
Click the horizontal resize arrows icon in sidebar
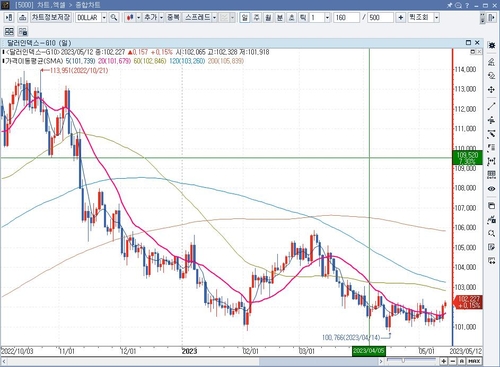tap(491, 260)
